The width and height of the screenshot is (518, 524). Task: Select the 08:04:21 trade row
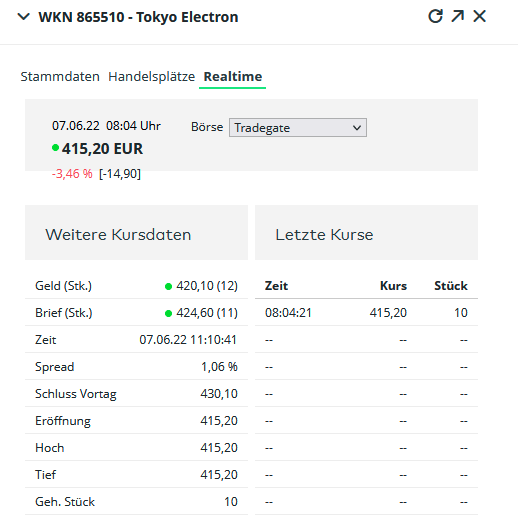tap(366, 313)
